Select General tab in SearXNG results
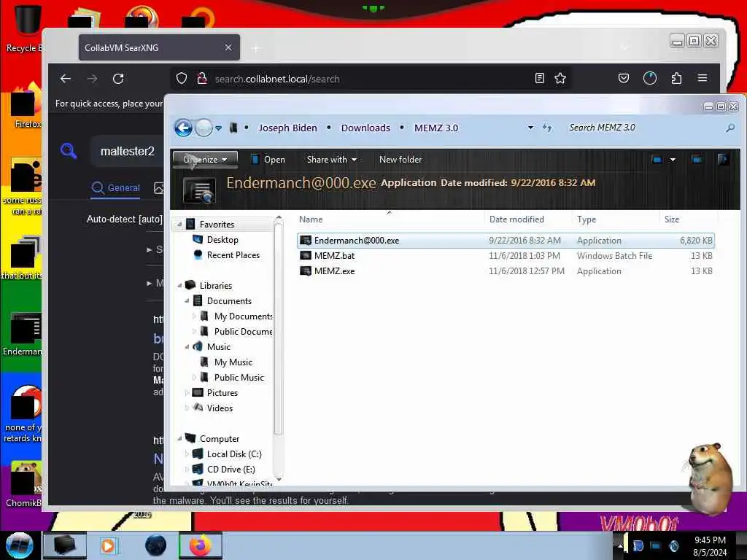 point(116,187)
